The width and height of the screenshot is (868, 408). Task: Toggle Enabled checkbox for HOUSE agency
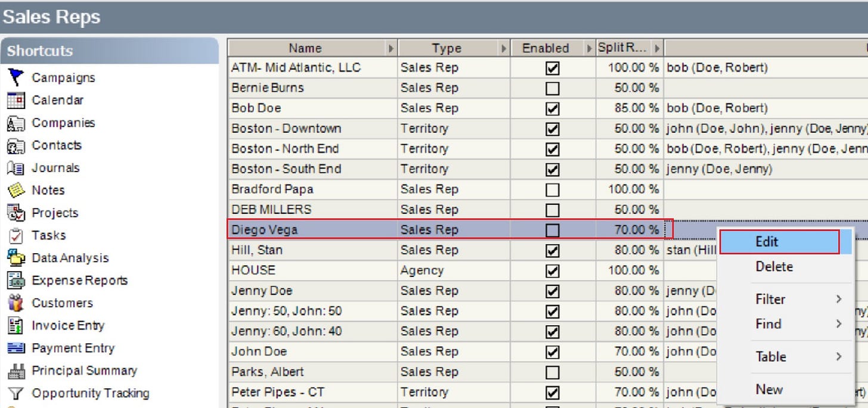553,270
